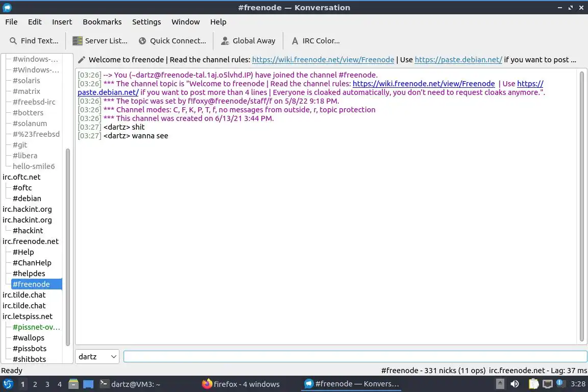Select #botters channel

(28, 112)
